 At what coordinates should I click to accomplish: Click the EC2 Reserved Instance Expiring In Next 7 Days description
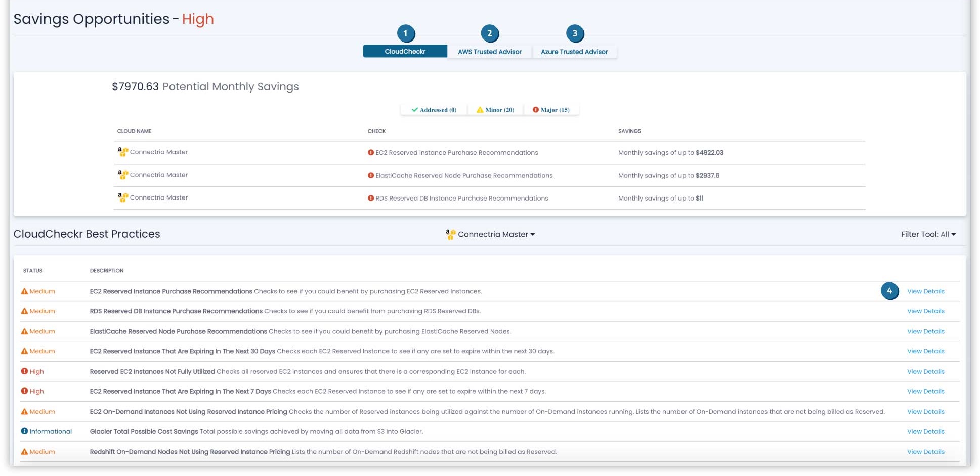pos(318,391)
